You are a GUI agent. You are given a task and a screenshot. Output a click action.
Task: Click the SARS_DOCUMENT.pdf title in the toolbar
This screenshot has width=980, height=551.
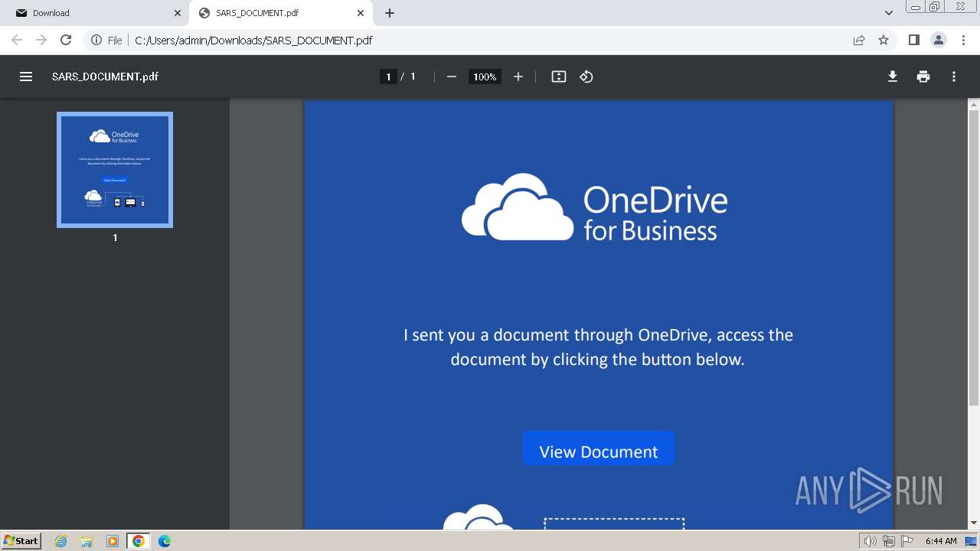point(105,77)
